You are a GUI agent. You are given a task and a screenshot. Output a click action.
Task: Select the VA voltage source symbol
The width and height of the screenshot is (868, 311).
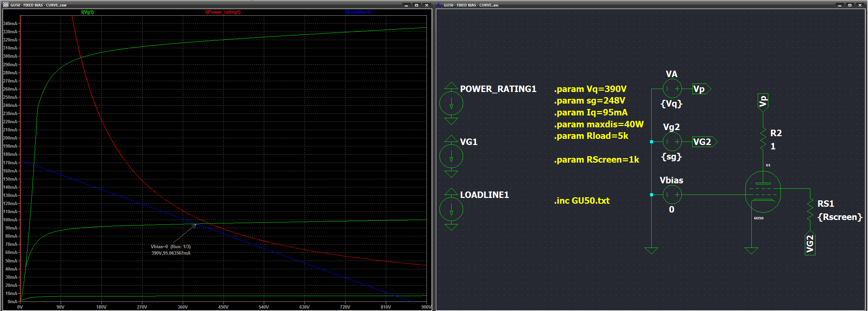coord(672,89)
